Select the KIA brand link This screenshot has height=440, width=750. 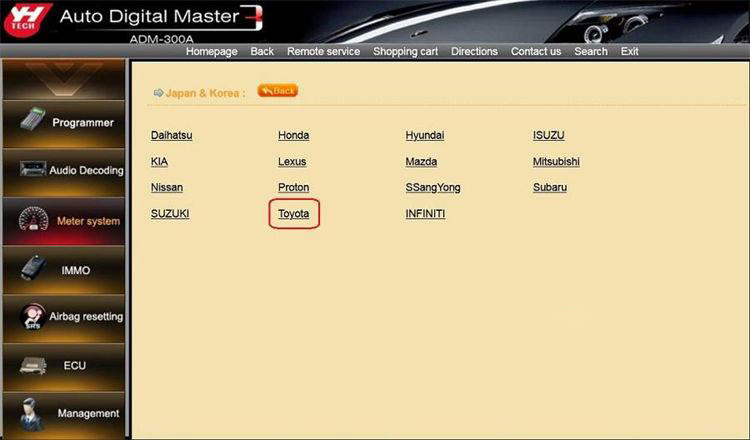point(159,162)
